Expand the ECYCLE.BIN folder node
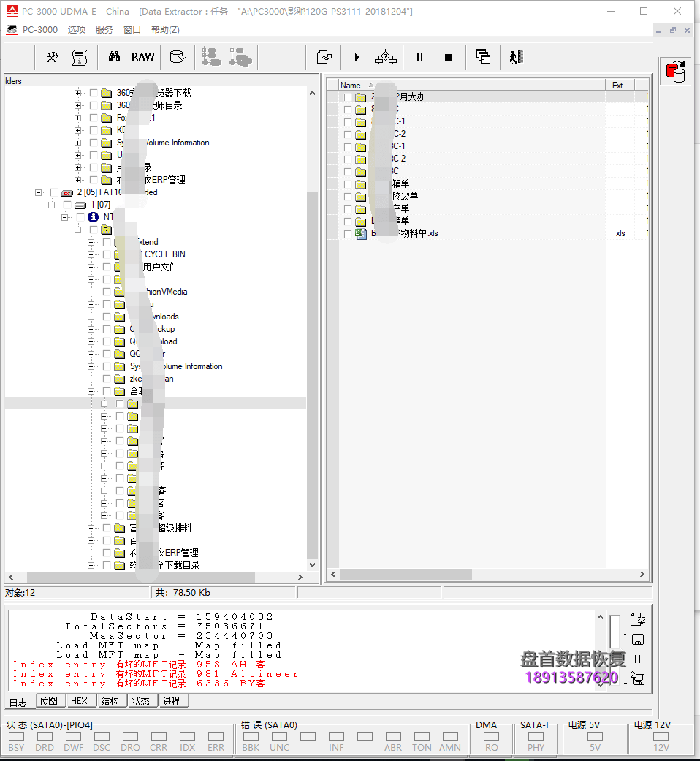This screenshot has width=700, height=761. click(91, 254)
